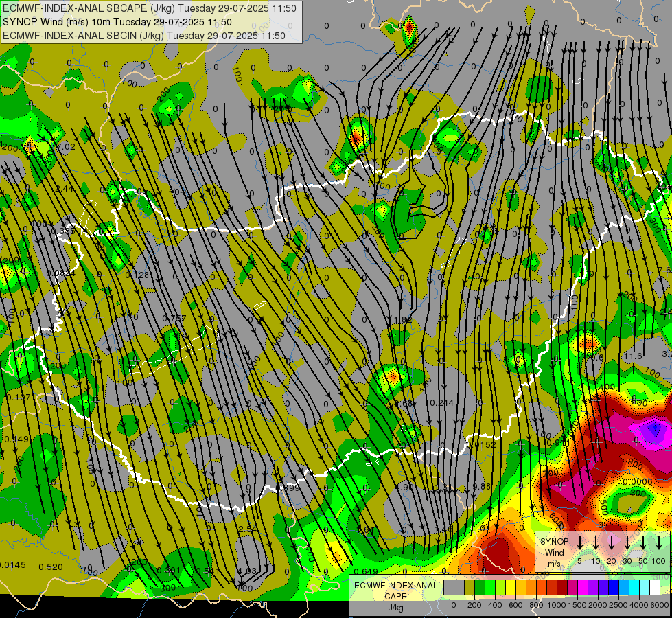The image size is (672, 618).
Task: Click the SBCAPE title line in header box
Action: (x=150, y=8)
